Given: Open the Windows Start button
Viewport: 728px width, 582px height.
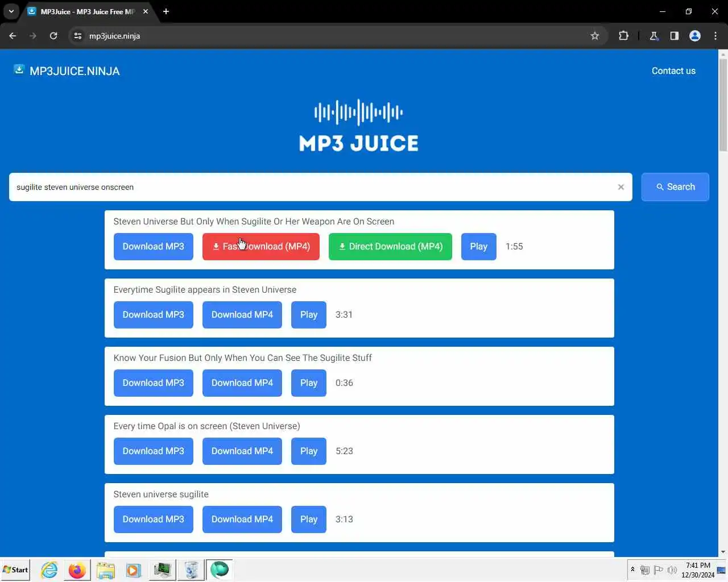Looking at the screenshot, I should click(x=16, y=569).
